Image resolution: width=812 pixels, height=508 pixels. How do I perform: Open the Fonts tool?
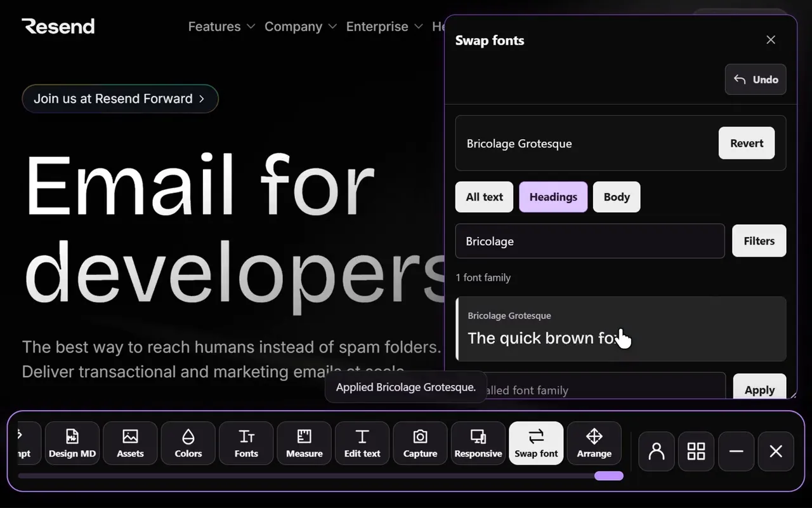pyautogui.click(x=246, y=443)
